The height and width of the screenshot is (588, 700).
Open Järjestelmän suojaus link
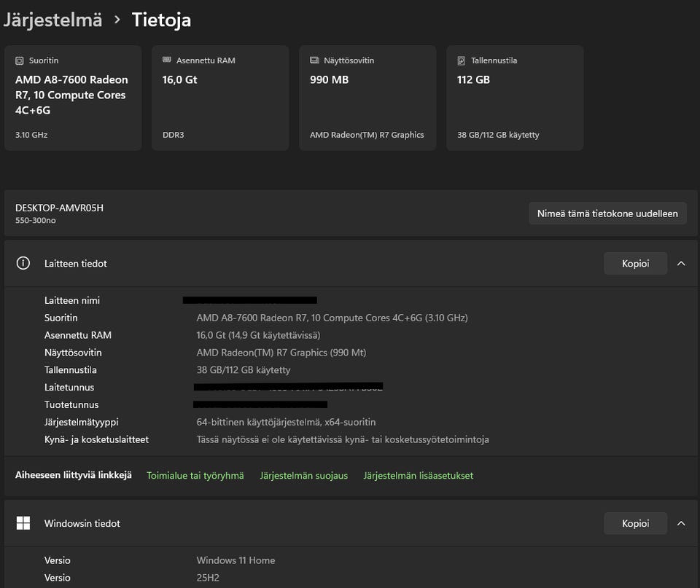point(303,476)
